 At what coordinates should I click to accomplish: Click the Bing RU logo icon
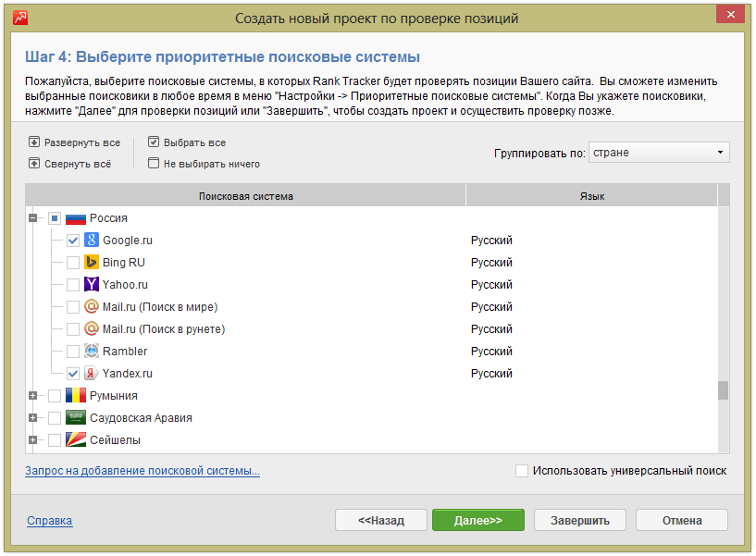pyautogui.click(x=91, y=262)
